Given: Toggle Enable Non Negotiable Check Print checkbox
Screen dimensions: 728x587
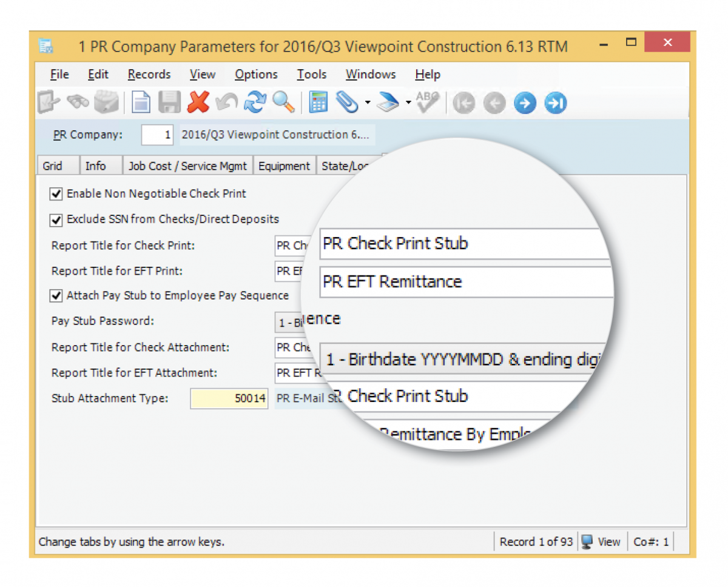Looking at the screenshot, I should [56, 194].
